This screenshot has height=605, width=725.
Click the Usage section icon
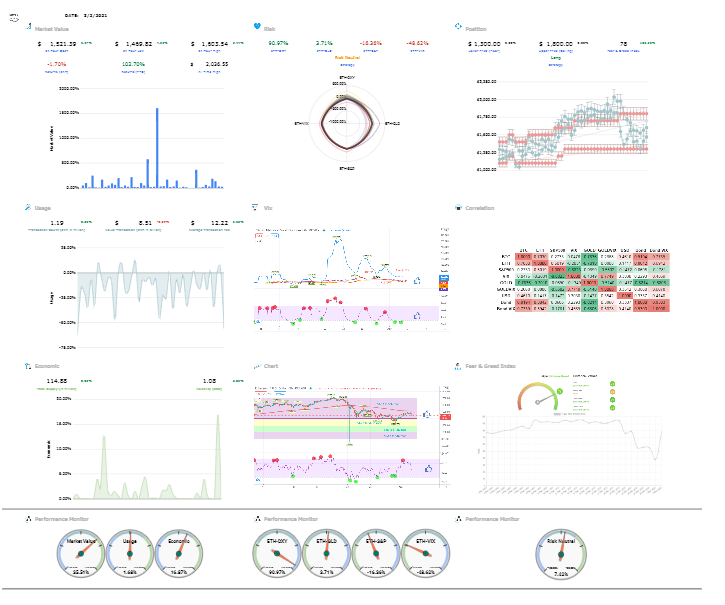pos(28,207)
